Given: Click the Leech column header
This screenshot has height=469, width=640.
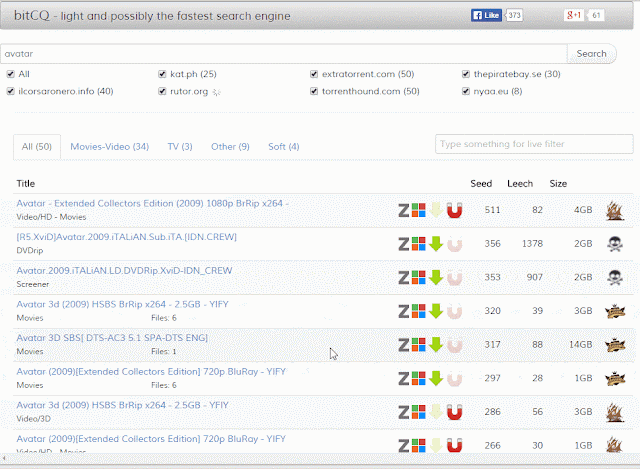Looking at the screenshot, I should pyautogui.click(x=520, y=184).
